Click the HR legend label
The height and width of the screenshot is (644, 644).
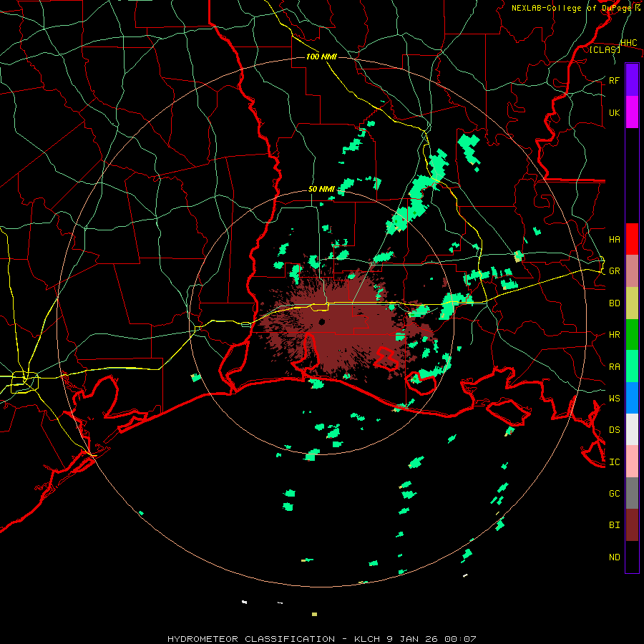614,335
